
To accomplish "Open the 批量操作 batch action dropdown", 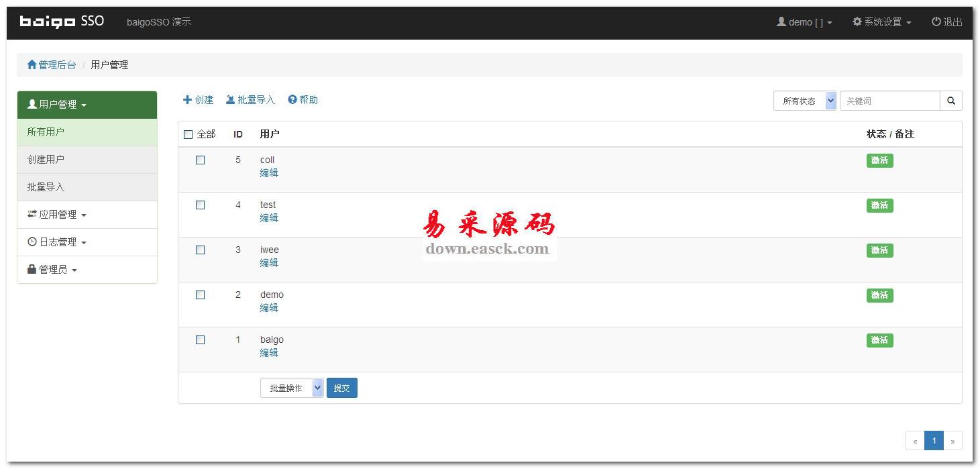I will 291,388.
